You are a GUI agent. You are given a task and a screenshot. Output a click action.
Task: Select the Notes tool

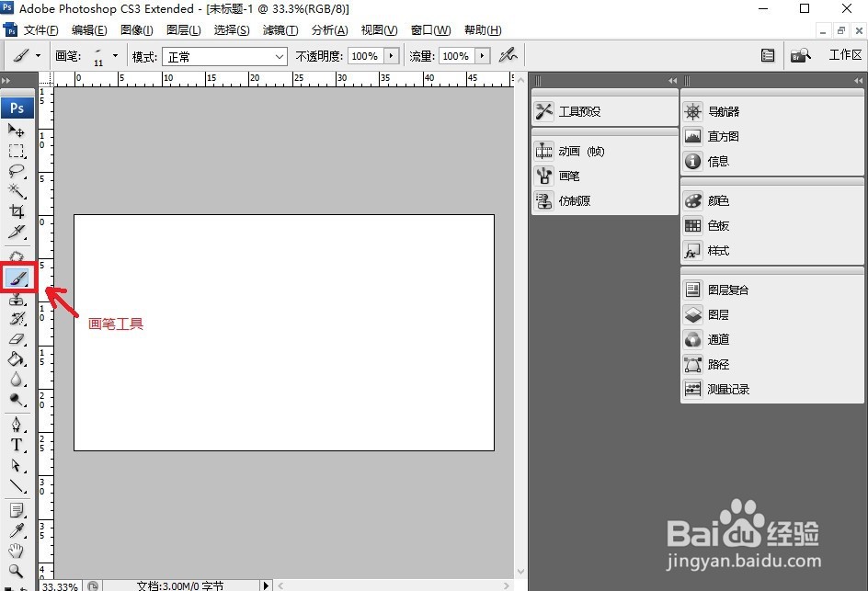click(16, 510)
